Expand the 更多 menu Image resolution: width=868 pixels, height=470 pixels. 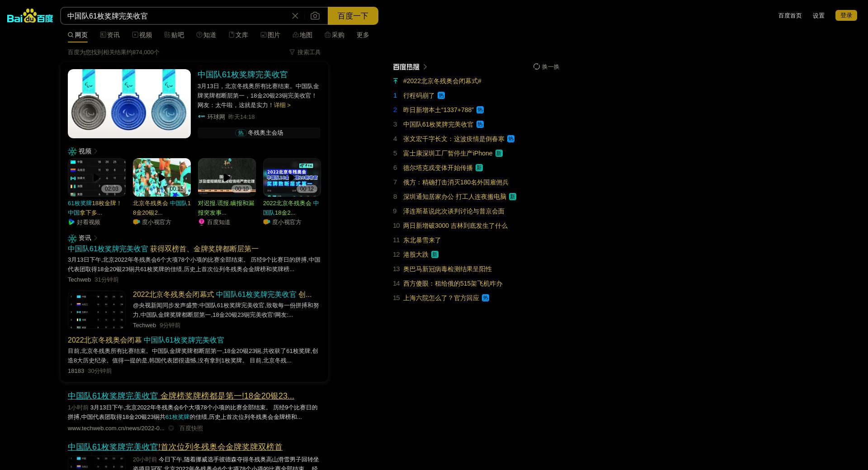(363, 35)
